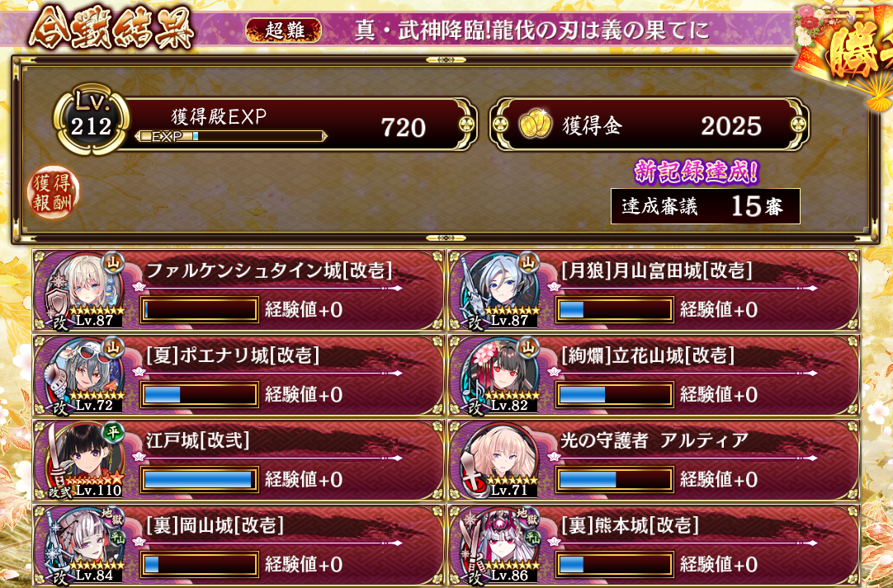The height and width of the screenshot is (588, 893).
Task: Click the 獲得殿EXP progress bar
Action: [231, 136]
